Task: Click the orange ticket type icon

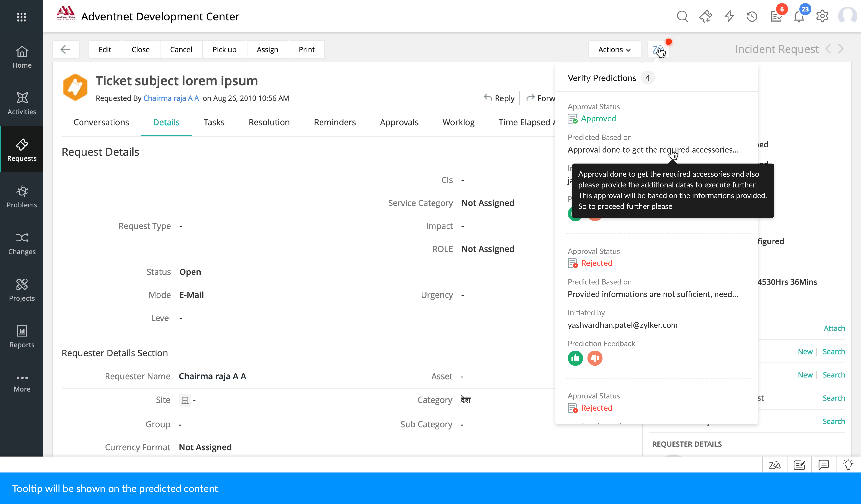Action: (75, 87)
